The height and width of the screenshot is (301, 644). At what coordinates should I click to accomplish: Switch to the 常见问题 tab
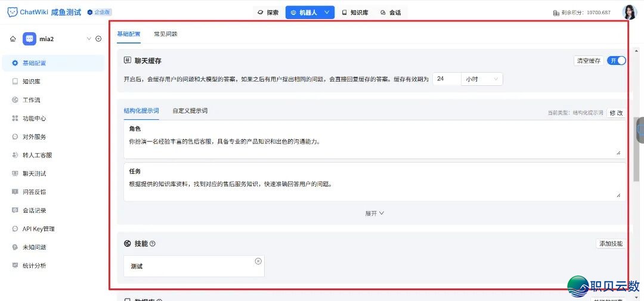click(166, 34)
